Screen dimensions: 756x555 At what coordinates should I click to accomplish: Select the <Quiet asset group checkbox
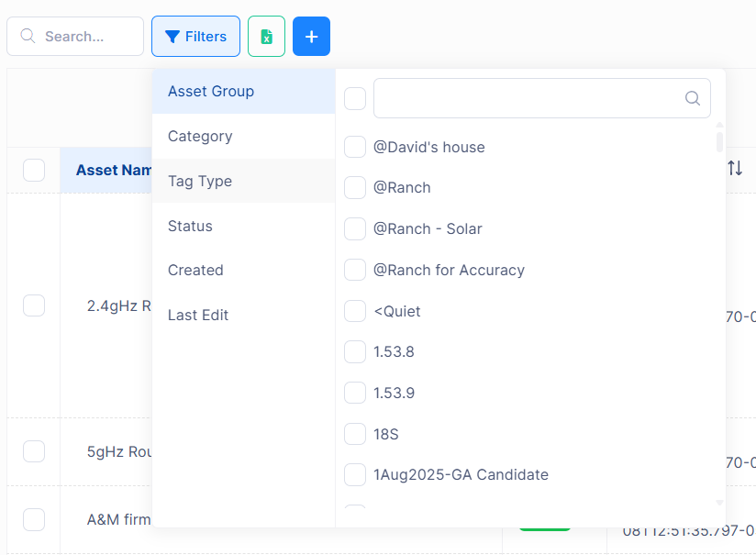click(355, 311)
